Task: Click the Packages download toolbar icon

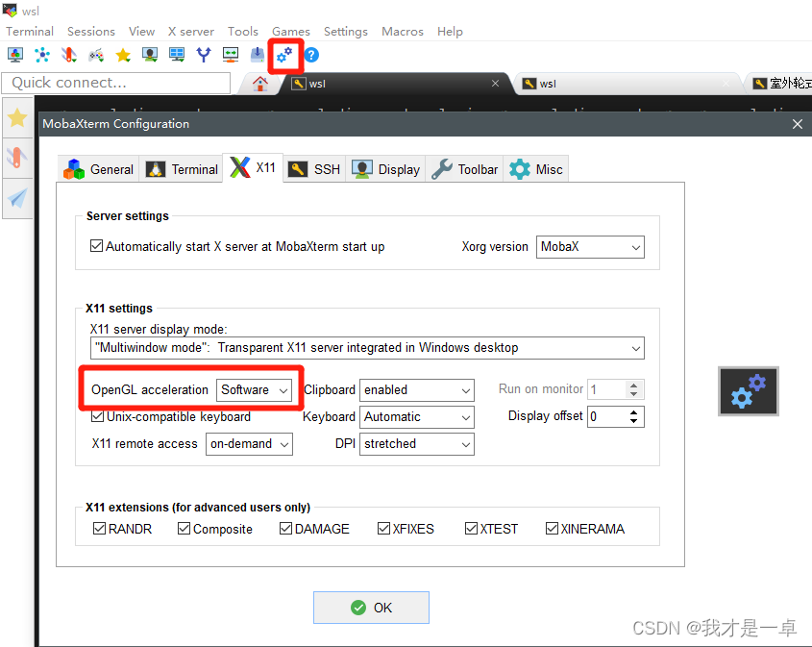Action: tap(258, 55)
